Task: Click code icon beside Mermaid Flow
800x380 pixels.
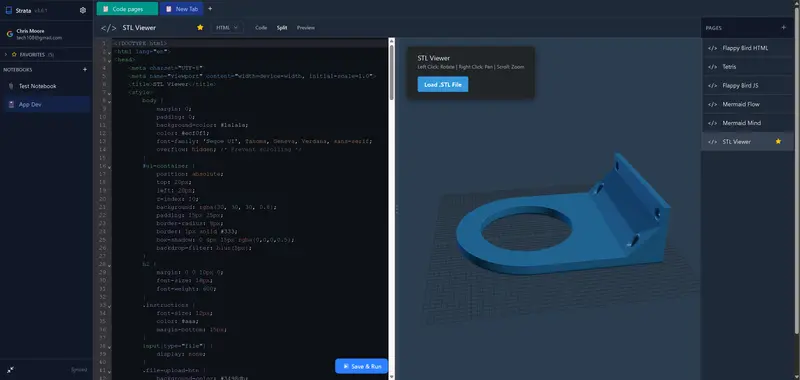Action: (x=712, y=104)
